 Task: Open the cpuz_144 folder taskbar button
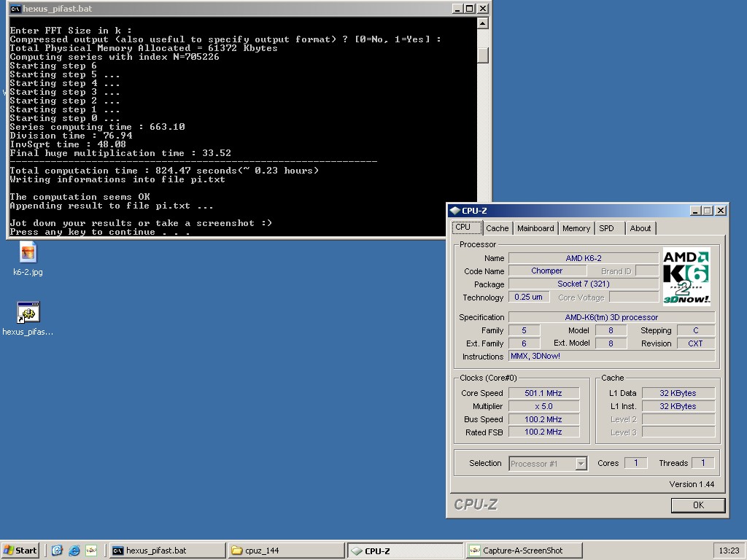point(286,551)
